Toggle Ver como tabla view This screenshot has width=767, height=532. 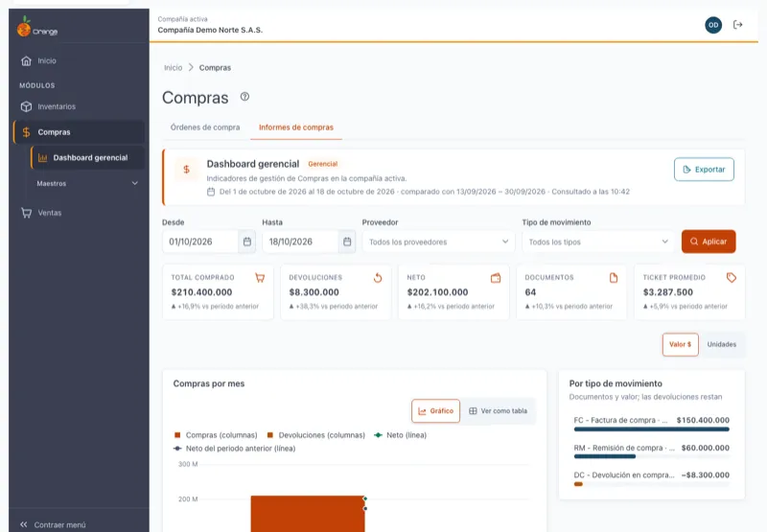click(499, 411)
